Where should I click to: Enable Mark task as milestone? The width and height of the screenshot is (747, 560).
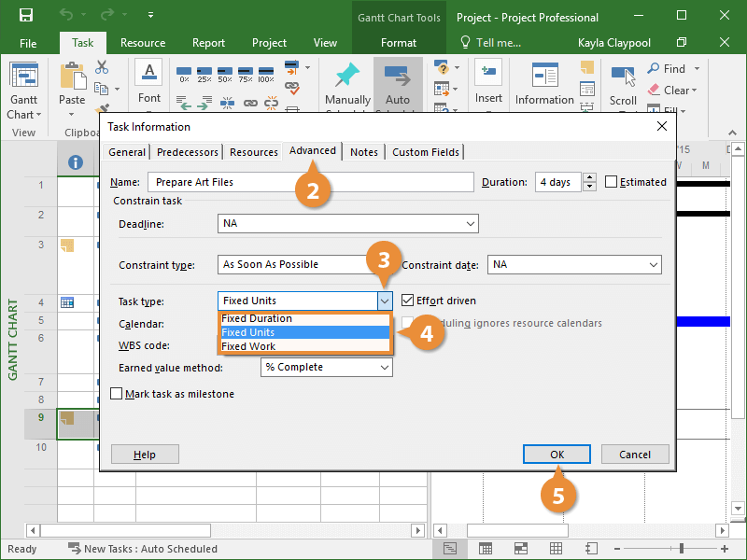[x=117, y=394]
